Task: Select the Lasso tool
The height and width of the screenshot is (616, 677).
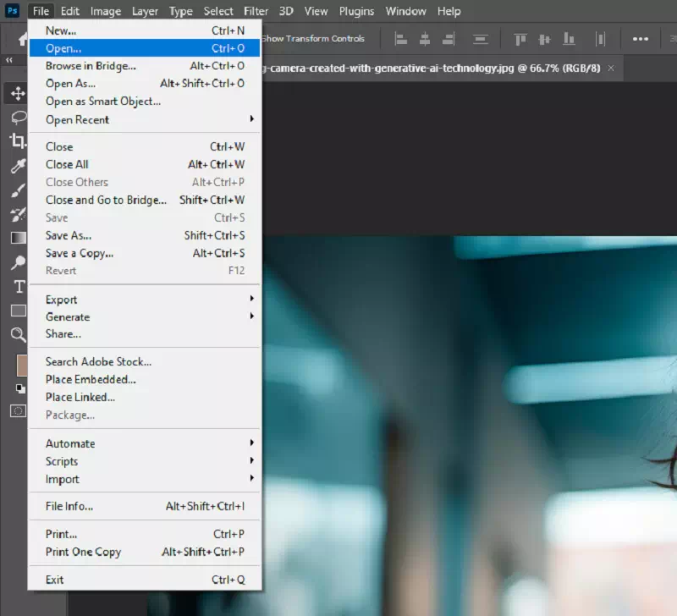Action: tap(18, 117)
